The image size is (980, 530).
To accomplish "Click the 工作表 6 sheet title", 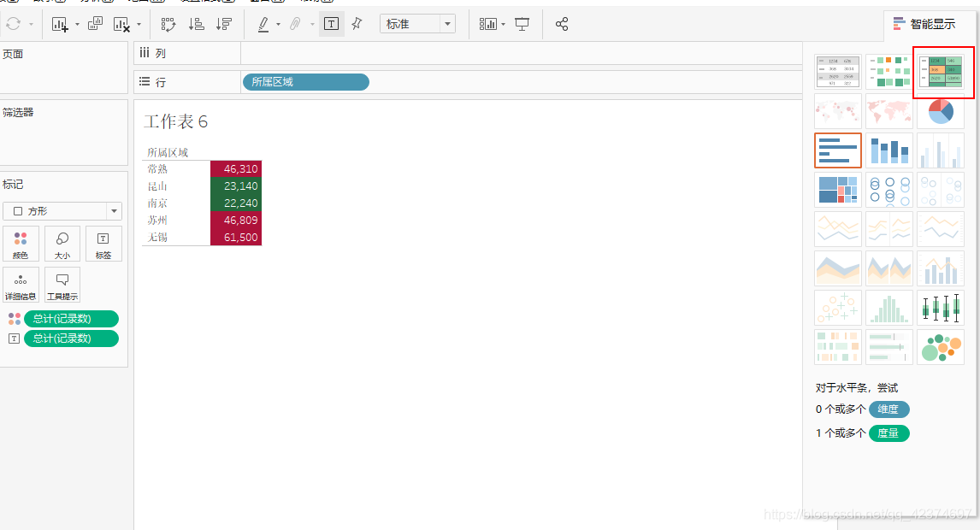I will click(175, 121).
